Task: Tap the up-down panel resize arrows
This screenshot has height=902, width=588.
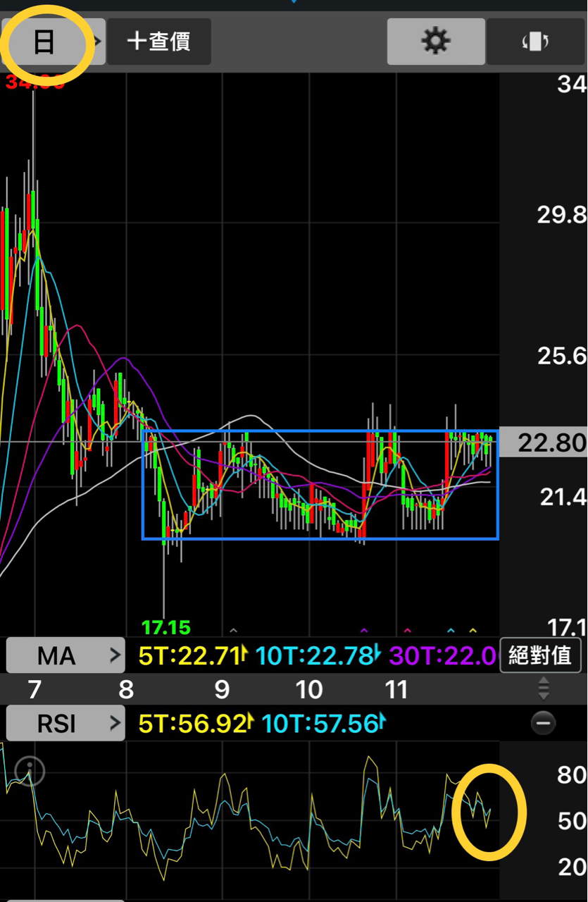Action: 543,688
